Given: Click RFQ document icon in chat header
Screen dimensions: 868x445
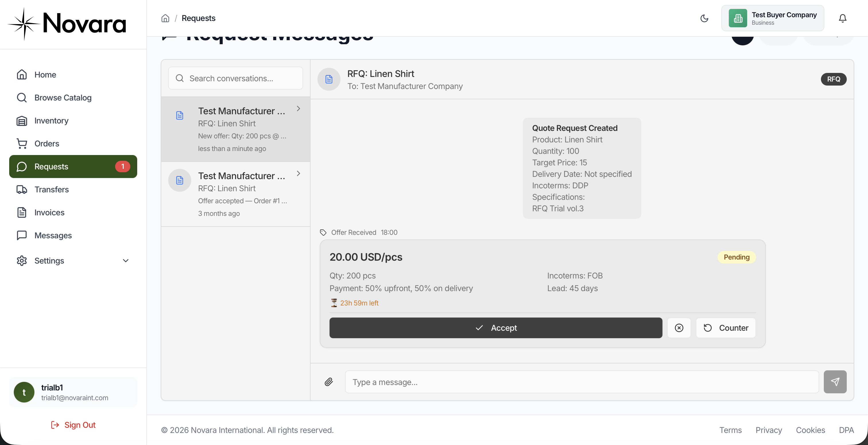Looking at the screenshot, I should click(329, 79).
